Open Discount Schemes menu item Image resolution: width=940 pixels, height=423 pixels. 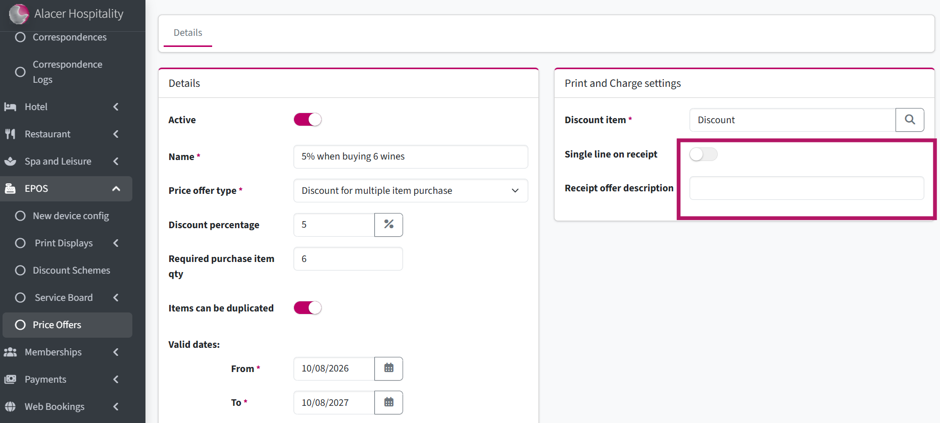coord(71,270)
